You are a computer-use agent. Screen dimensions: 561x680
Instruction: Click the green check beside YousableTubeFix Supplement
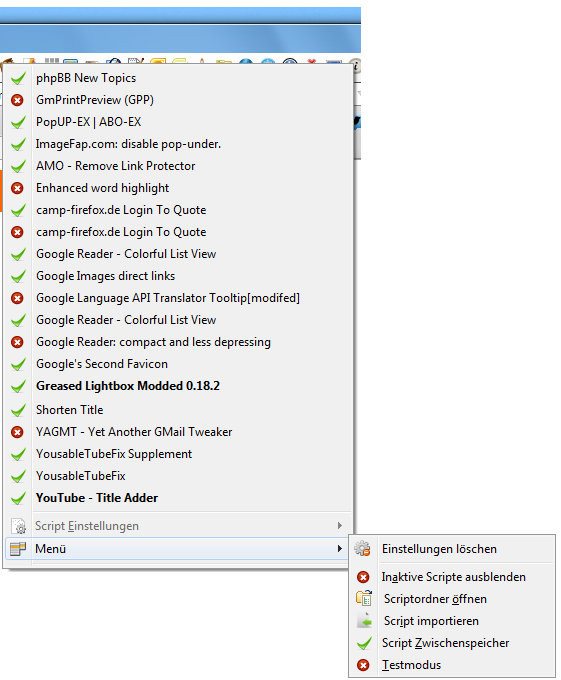coord(18,454)
